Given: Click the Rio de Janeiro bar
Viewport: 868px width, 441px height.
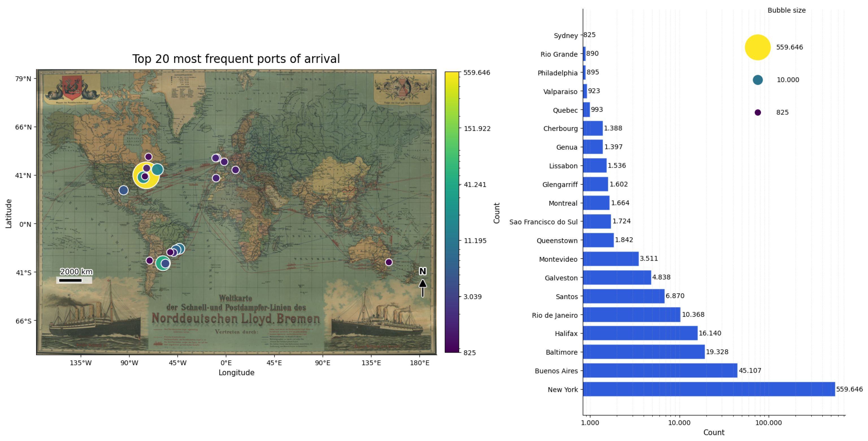Looking at the screenshot, I should [x=632, y=314].
